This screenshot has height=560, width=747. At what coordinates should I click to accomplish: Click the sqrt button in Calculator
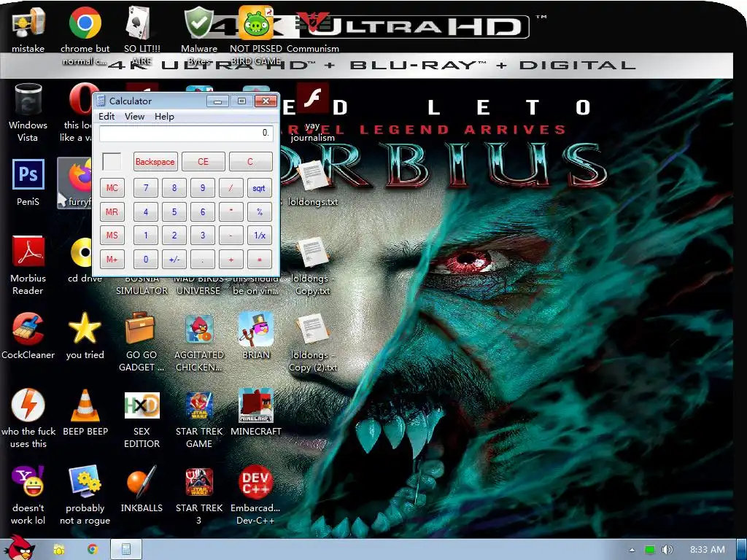point(259,187)
